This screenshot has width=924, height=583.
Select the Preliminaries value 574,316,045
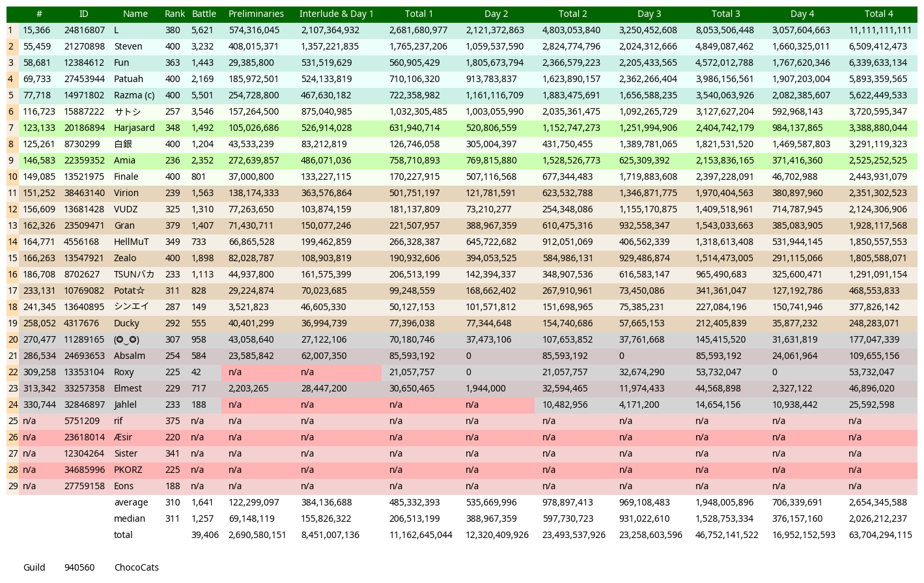point(254,30)
